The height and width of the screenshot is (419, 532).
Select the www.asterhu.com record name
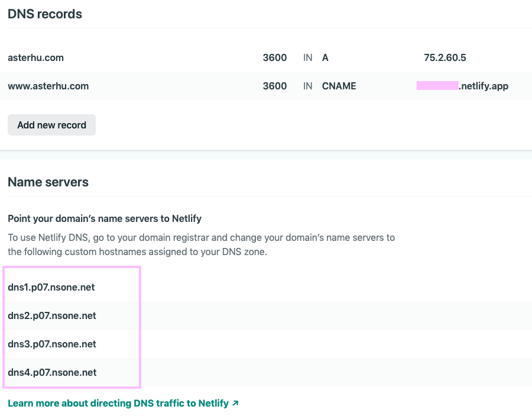point(48,86)
